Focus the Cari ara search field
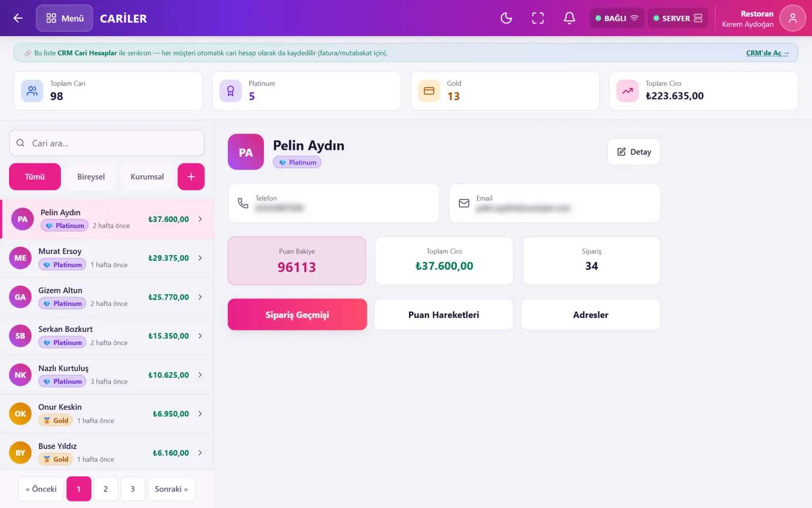The width and height of the screenshot is (812, 508). pyautogui.click(x=107, y=143)
